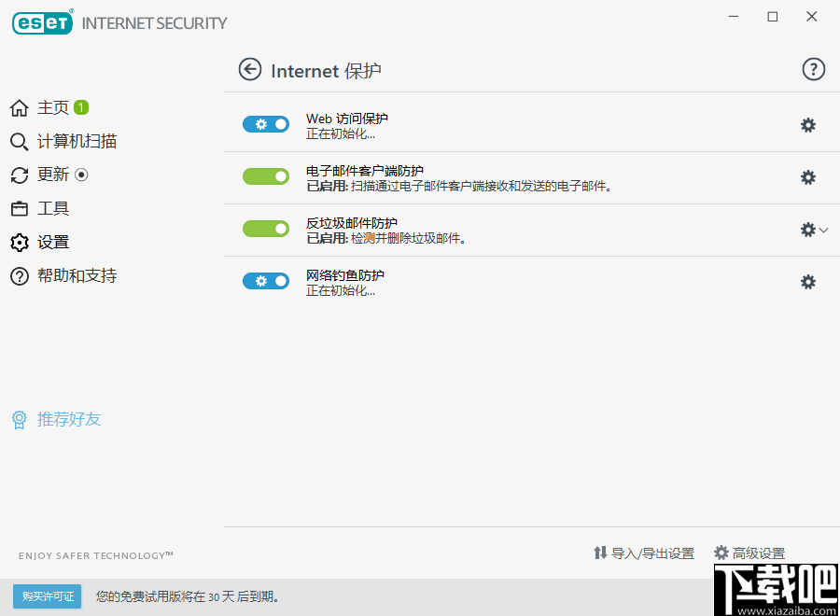Image resolution: width=840 pixels, height=616 pixels.
Task: Expand the 反垃圾邮件防护 settings chevron
Action: tap(822, 229)
